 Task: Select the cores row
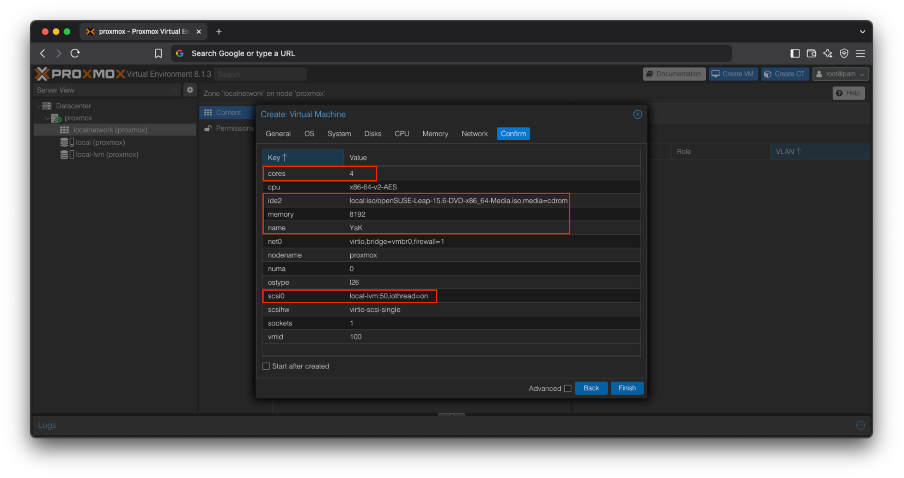[451, 174]
